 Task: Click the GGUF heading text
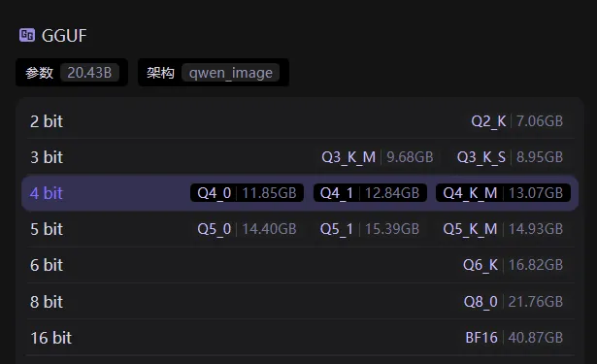click(x=64, y=36)
